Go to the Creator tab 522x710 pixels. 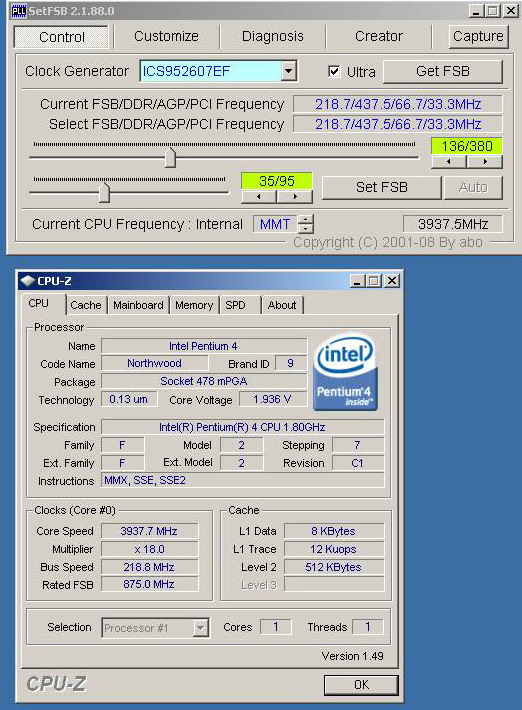378,36
